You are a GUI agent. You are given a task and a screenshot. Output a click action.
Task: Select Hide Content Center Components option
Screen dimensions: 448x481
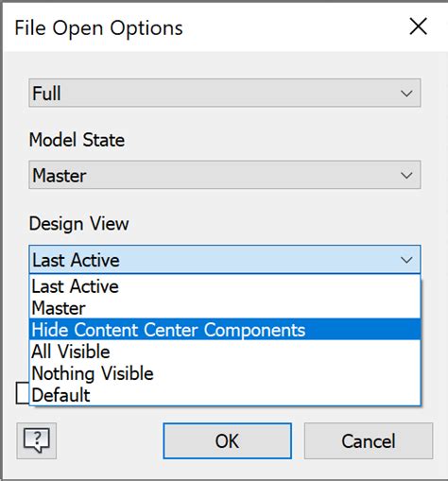point(225,330)
